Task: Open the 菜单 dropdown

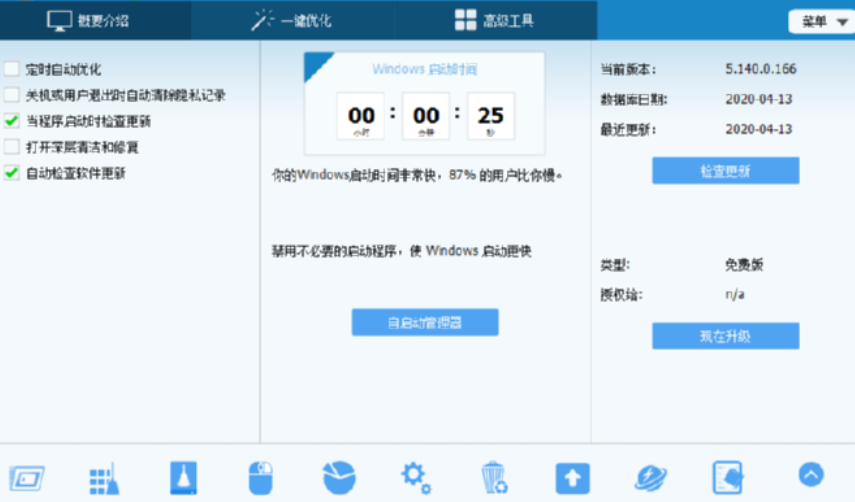Action: 822,22
